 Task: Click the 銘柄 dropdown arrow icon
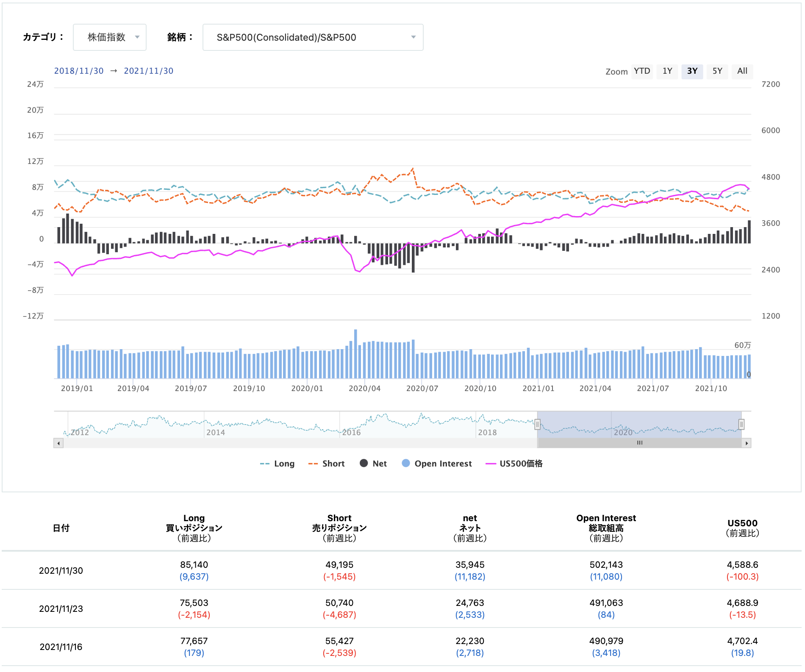(414, 37)
